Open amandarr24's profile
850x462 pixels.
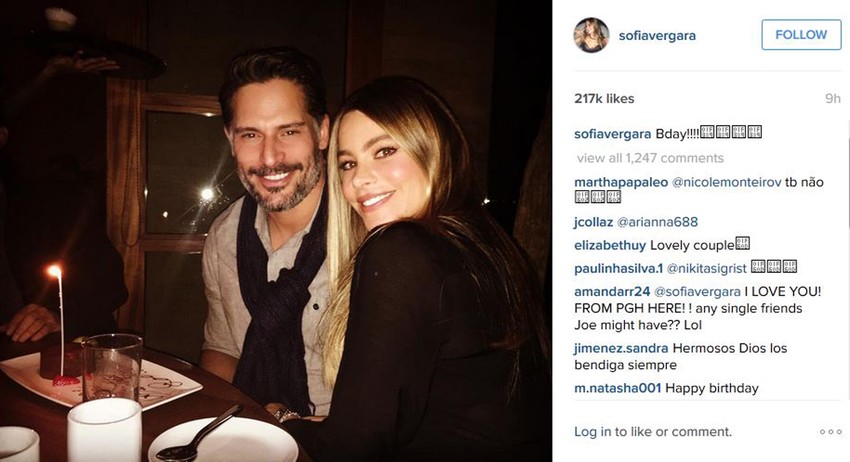pyautogui.click(x=612, y=292)
